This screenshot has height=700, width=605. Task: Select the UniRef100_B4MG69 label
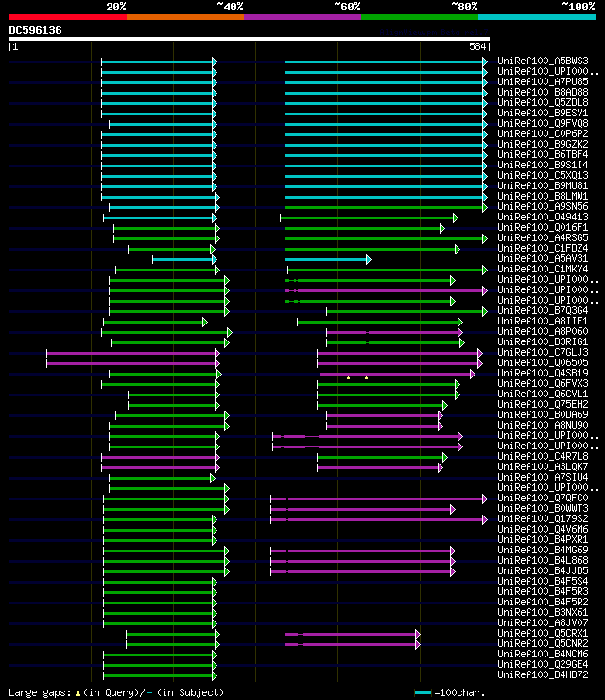coord(543,551)
